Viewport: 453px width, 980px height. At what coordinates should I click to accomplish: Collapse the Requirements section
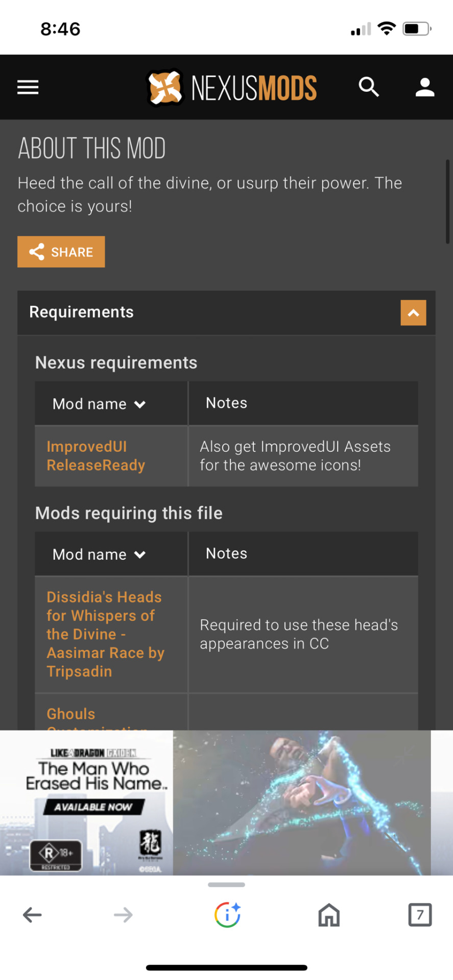click(413, 313)
